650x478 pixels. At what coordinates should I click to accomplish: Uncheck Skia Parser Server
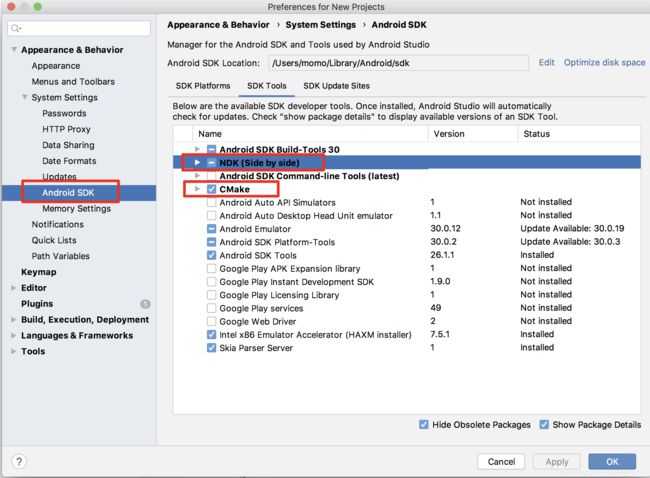tap(211, 348)
